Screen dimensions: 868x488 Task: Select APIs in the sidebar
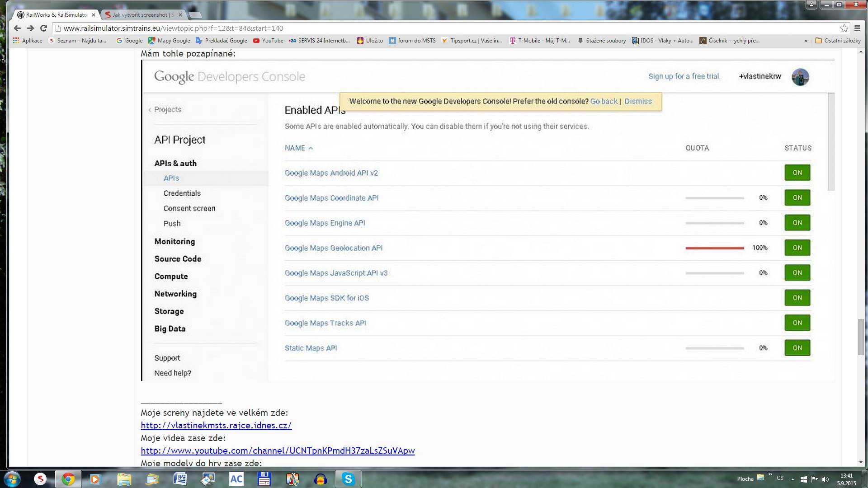click(x=171, y=178)
